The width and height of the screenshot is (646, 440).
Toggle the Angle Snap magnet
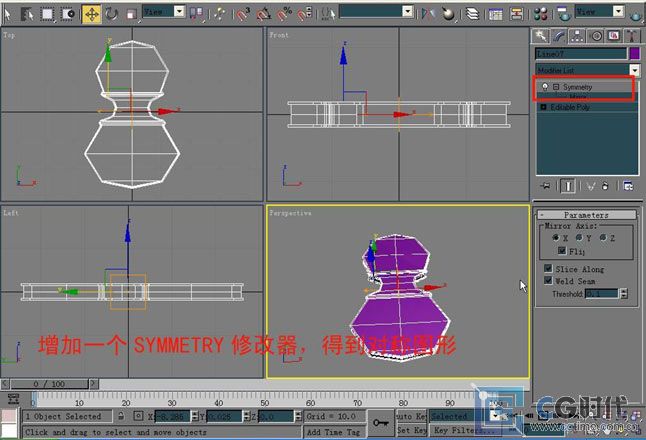pyautogui.click(x=264, y=14)
